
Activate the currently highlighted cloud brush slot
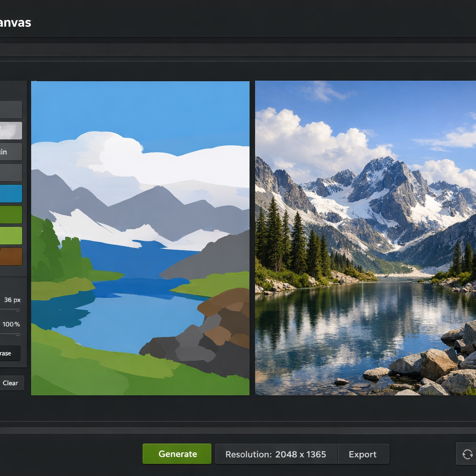tap(9, 131)
